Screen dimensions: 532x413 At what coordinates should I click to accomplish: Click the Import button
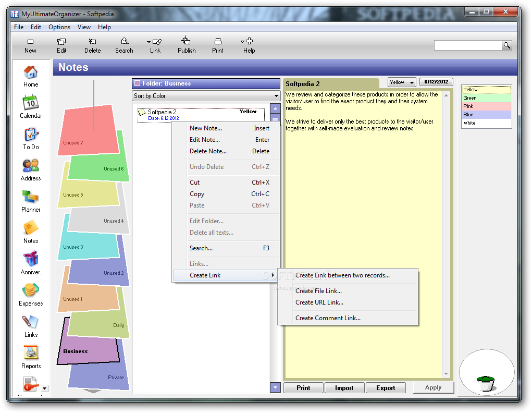point(344,388)
